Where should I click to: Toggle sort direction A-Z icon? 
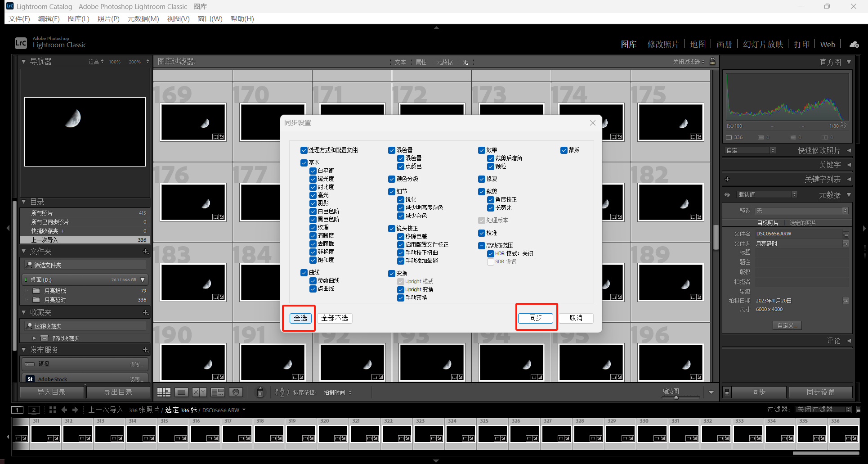[282, 392]
